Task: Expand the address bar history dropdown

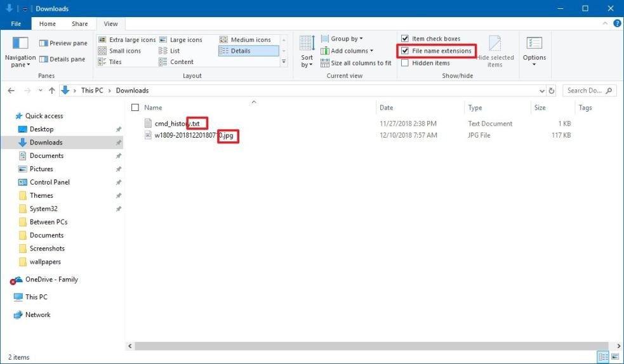Action: point(541,91)
